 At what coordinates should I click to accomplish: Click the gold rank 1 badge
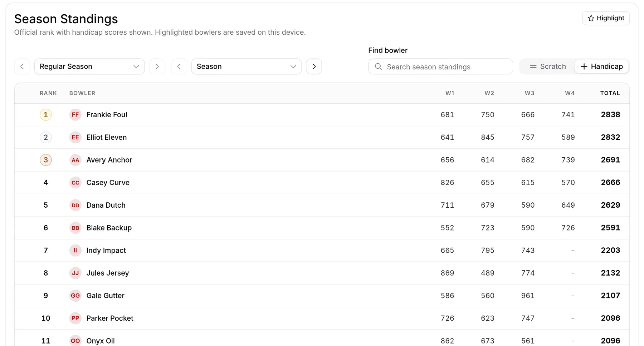click(46, 115)
